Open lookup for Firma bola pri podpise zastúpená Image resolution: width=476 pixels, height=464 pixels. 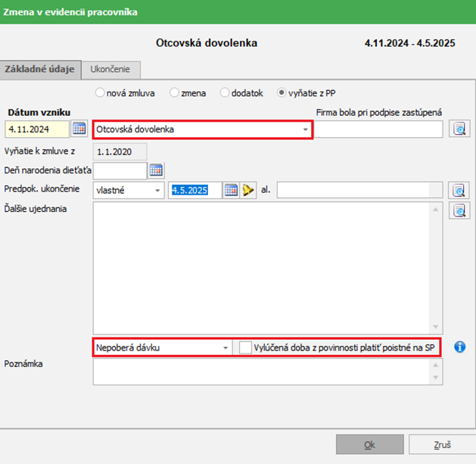tap(459, 129)
